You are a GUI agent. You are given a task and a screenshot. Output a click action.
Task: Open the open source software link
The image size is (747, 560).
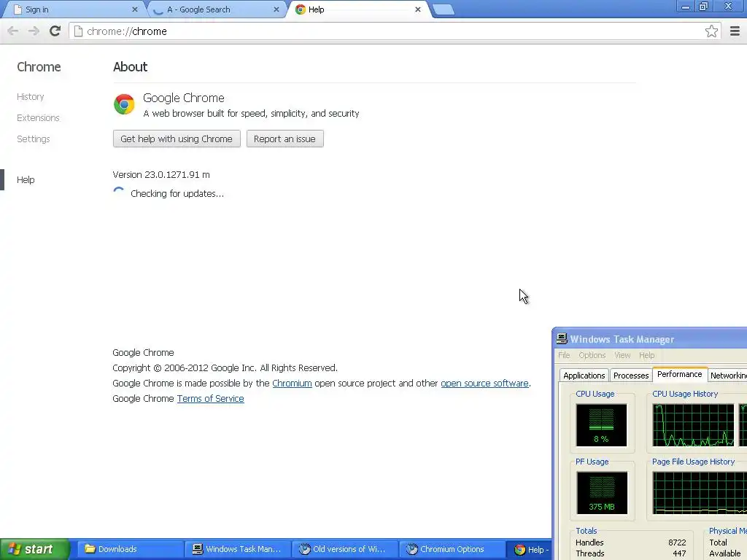[484, 384]
